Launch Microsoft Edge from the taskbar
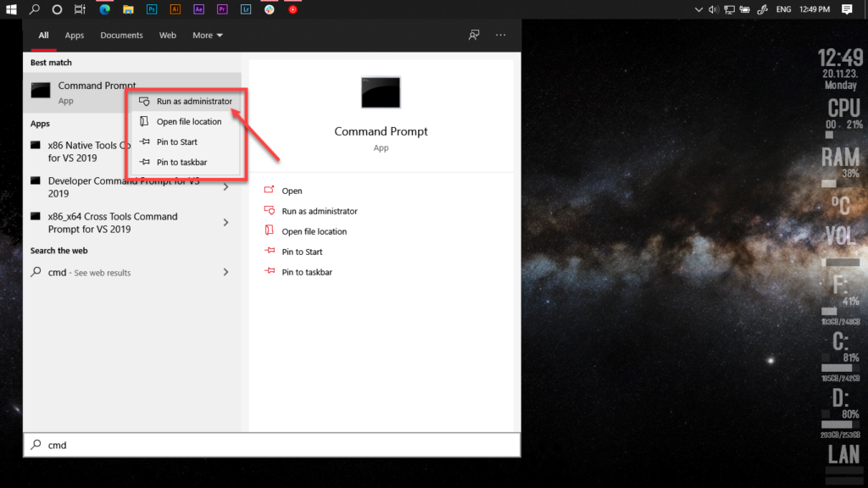The image size is (868, 488). (x=104, y=9)
